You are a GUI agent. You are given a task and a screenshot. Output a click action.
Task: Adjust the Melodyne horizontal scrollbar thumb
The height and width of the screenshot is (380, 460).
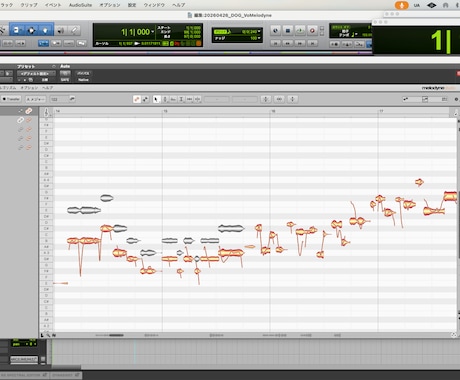[116, 335]
